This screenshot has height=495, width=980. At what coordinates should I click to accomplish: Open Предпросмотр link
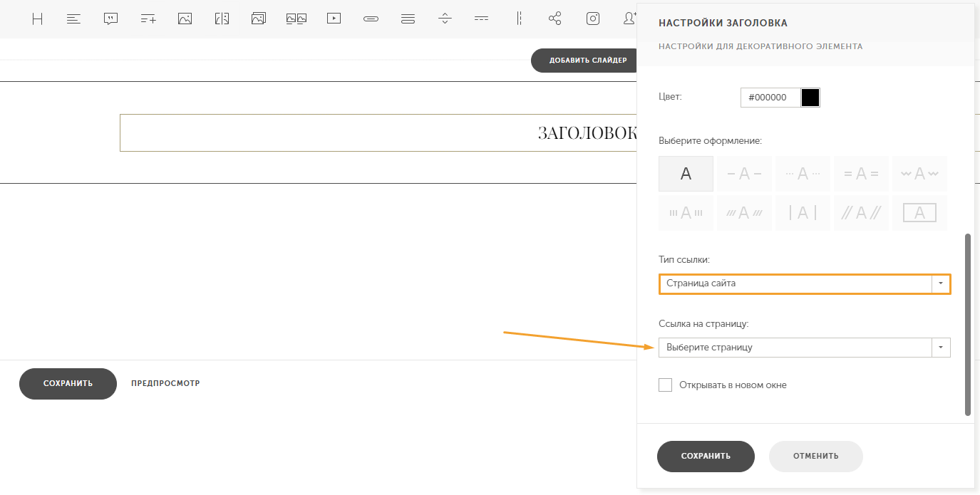pos(165,383)
